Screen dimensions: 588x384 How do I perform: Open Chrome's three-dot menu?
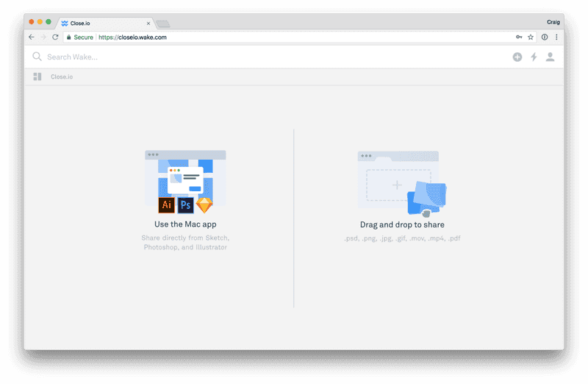(556, 38)
